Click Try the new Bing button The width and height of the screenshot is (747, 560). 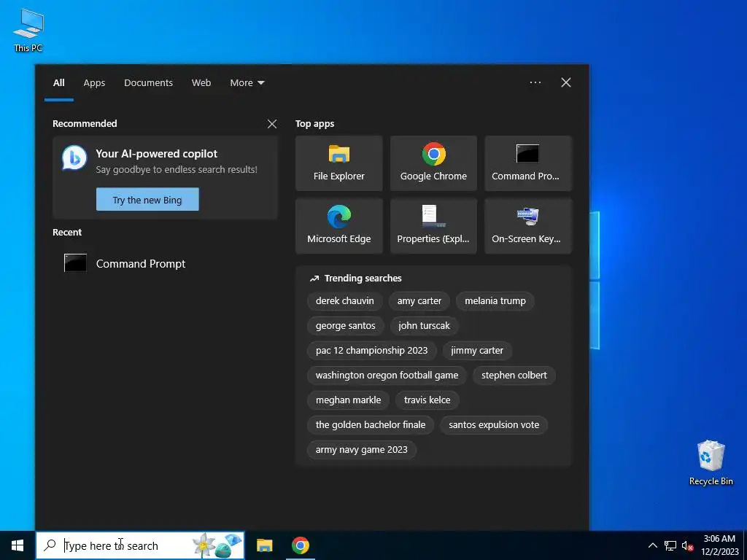point(147,200)
